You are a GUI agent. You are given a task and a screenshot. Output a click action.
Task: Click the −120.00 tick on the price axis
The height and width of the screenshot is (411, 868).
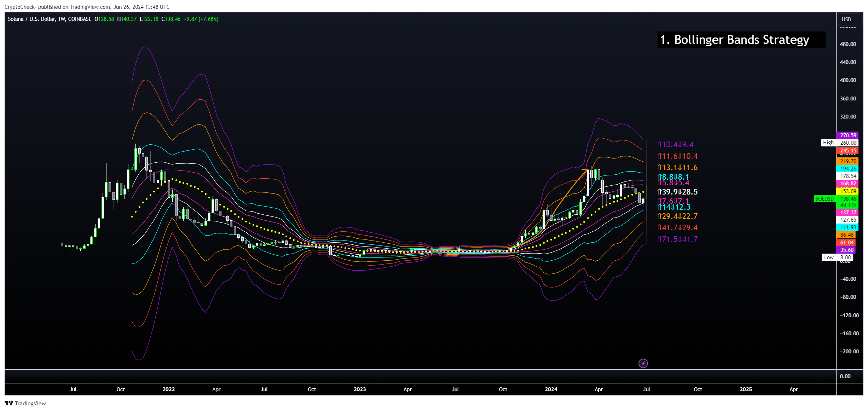(849, 316)
